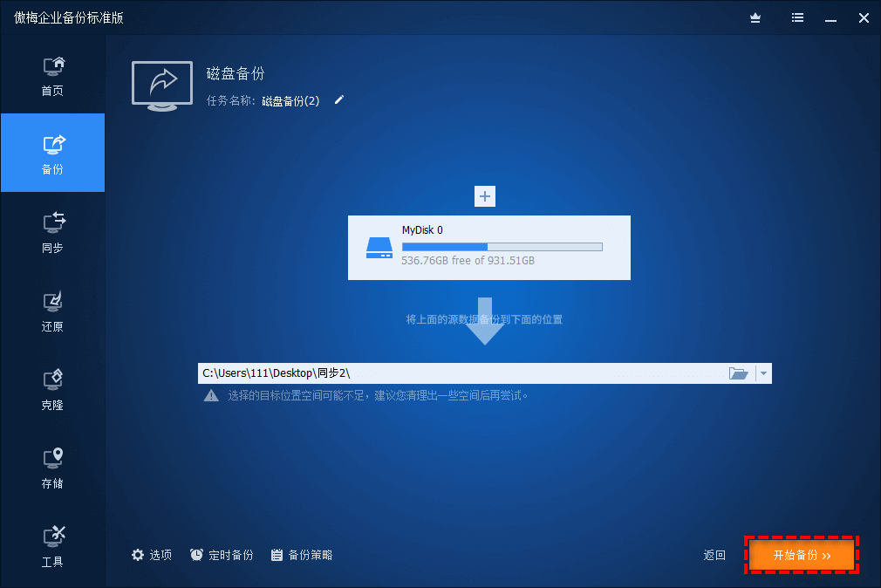881x588 pixels.
Task: Expand destination path dropdown arrow
Action: [763, 373]
